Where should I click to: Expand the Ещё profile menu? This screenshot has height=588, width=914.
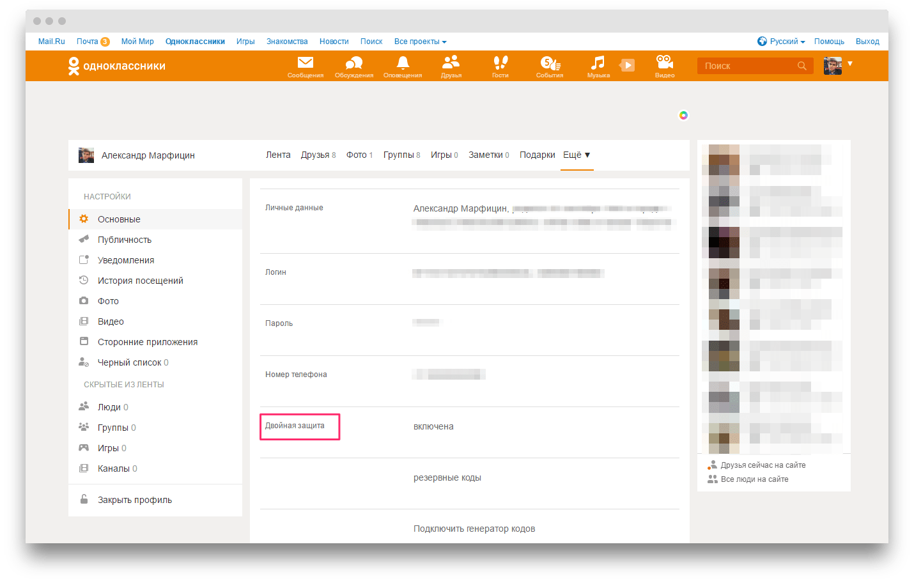(x=577, y=155)
